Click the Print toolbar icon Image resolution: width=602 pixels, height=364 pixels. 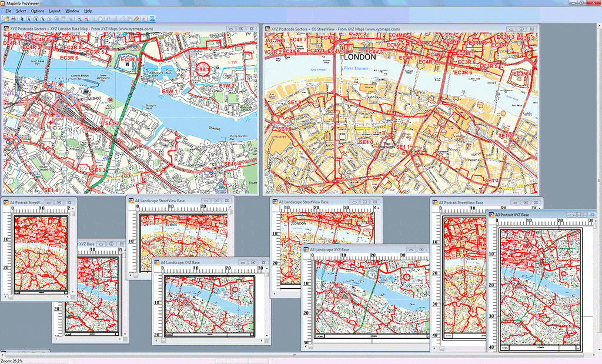(14, 19)
